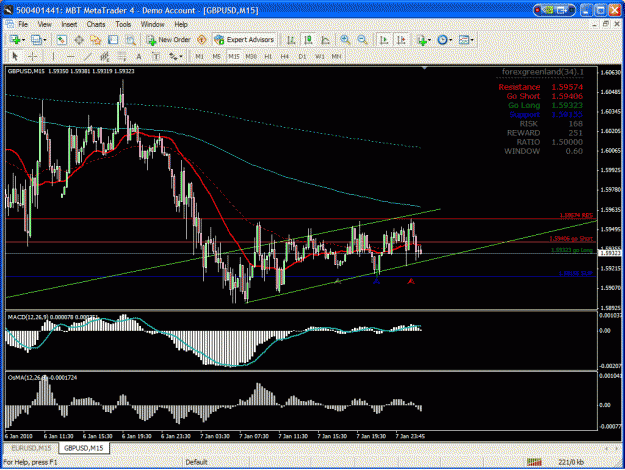Click the Profiles icon

37,40
